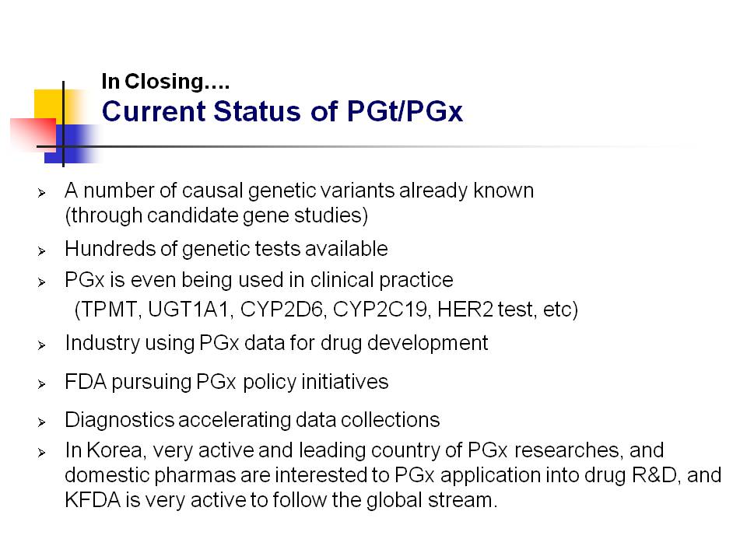This screenshot has height=560, width=747.
Task: Click the blue square in slide logo
Action: click(72, 144)
